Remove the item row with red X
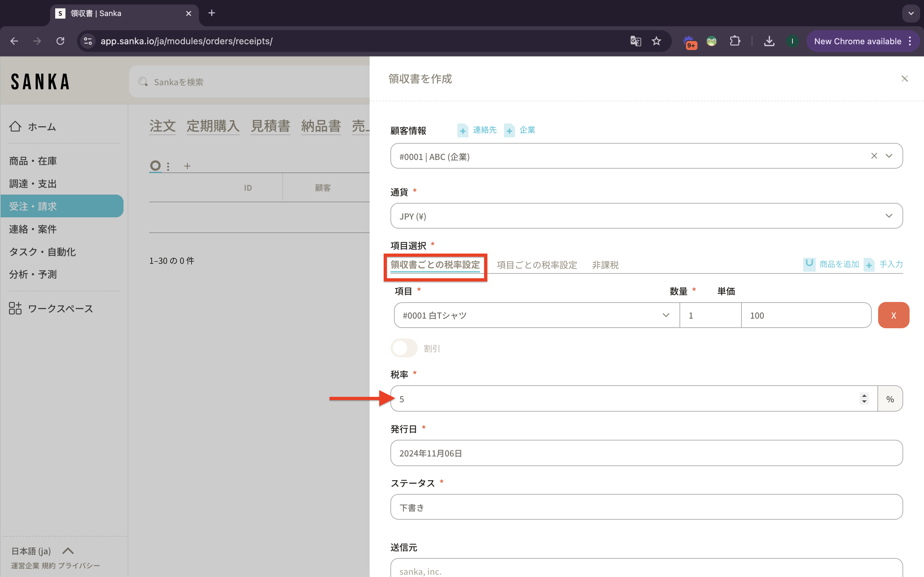Image resolution: width=924 pixels, height=577 pixels. click(x=893, y=315)
